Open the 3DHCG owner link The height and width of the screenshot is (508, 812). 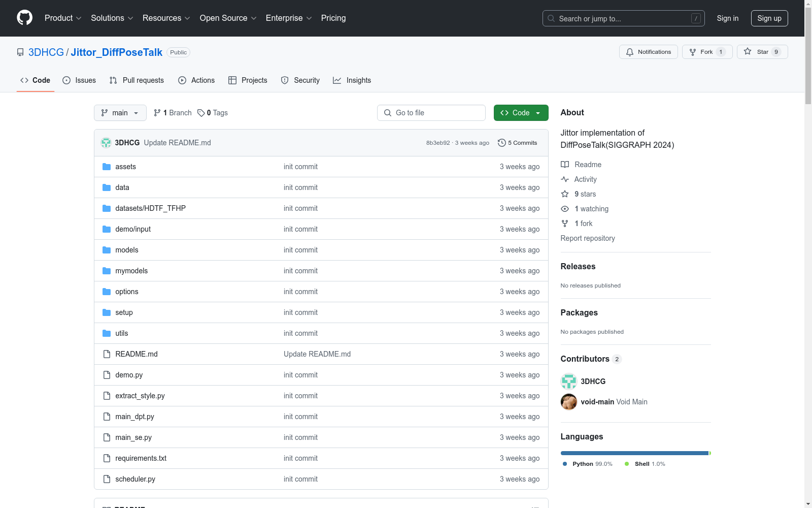click(x=46, y=52)
